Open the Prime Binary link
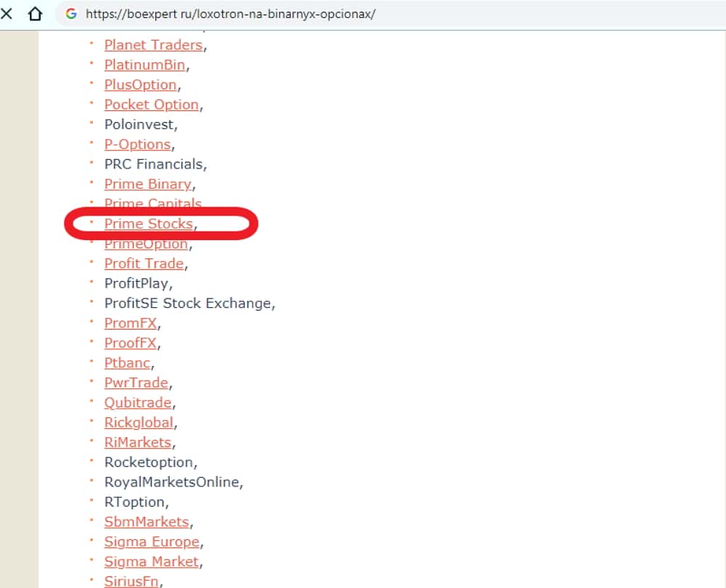726x588 pixels. coord(147,184)
